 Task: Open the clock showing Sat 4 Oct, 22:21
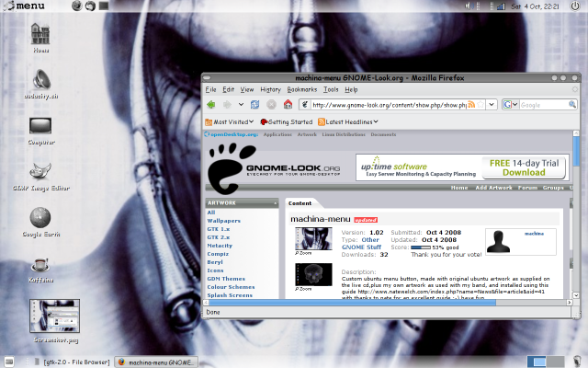[535, 6]
